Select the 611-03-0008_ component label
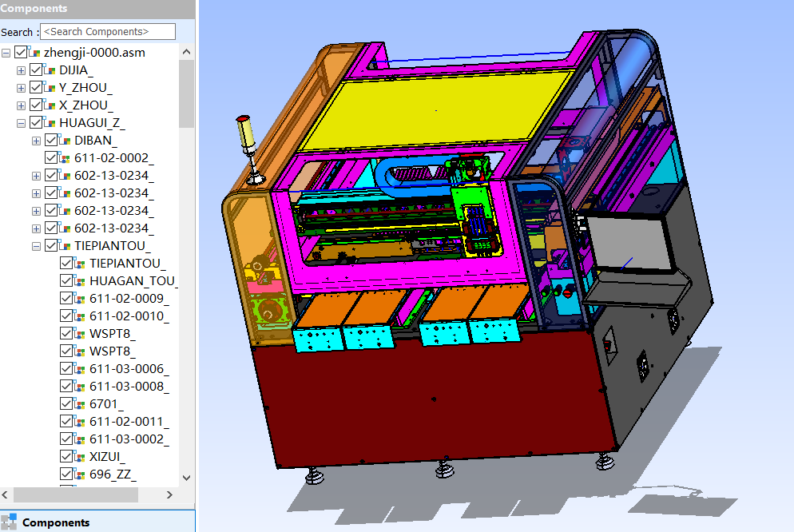Image resolution: width=794 pixels, height=532 pixels. tap(129, 387)
